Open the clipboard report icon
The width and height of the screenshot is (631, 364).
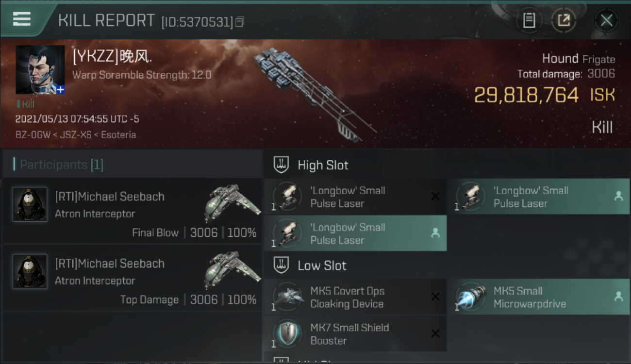coord(529,20)
